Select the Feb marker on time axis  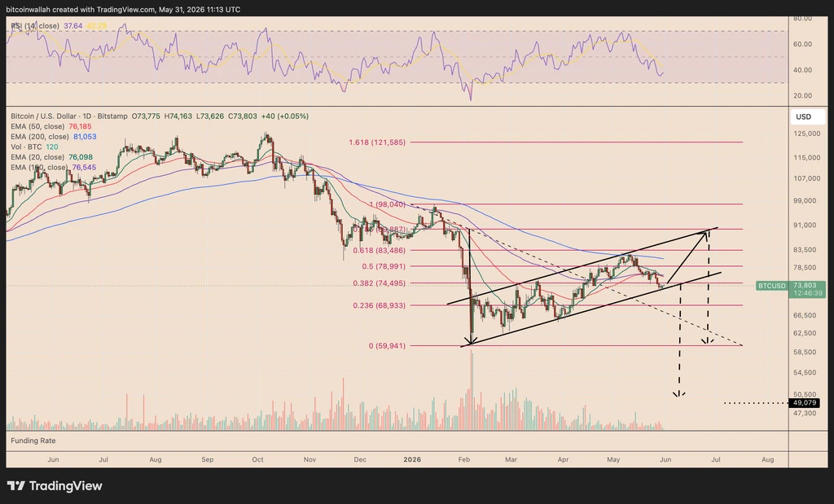pyautogui.click(x=463, y=459)
